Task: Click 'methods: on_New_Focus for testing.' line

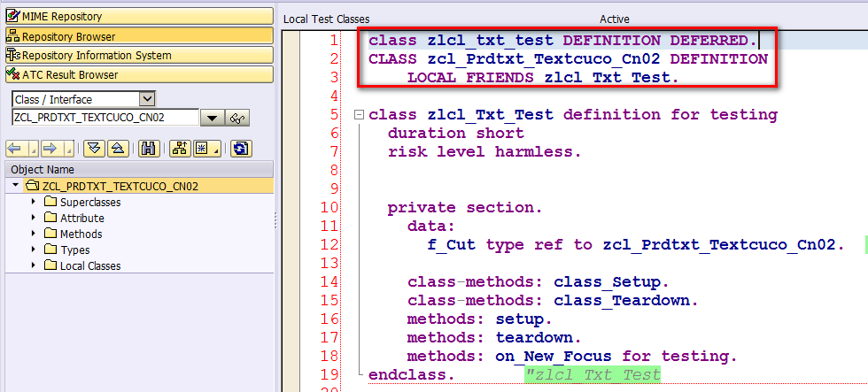Action: point(572,357)
